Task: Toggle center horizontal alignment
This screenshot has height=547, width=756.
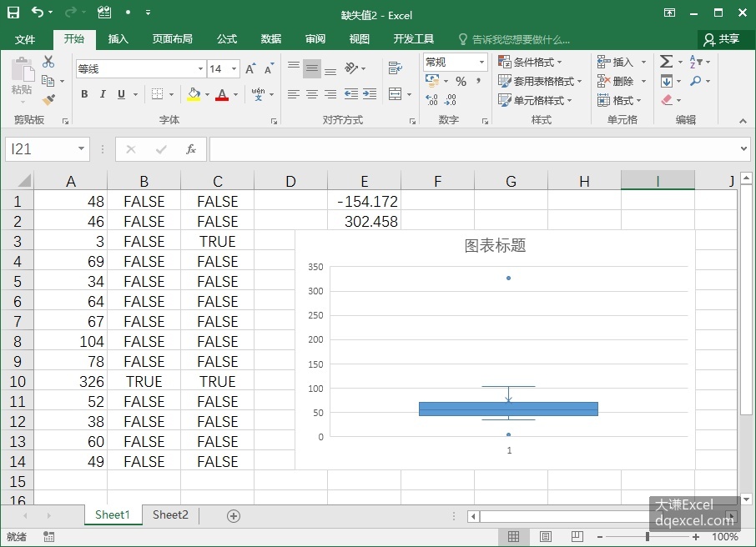Action: coord(312,94)
